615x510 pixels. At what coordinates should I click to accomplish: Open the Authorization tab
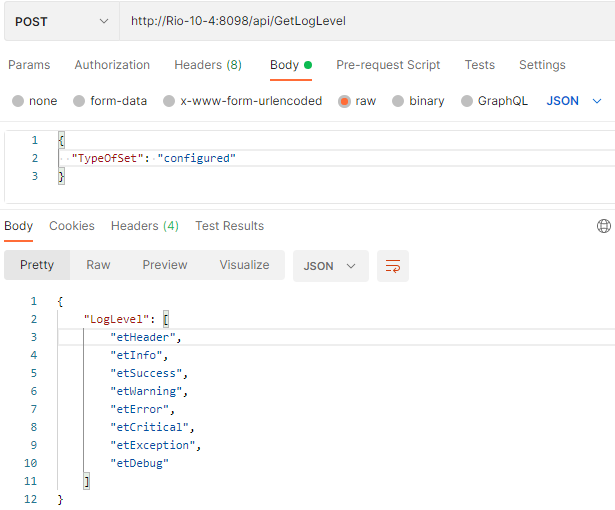click(x=112, y=65)
